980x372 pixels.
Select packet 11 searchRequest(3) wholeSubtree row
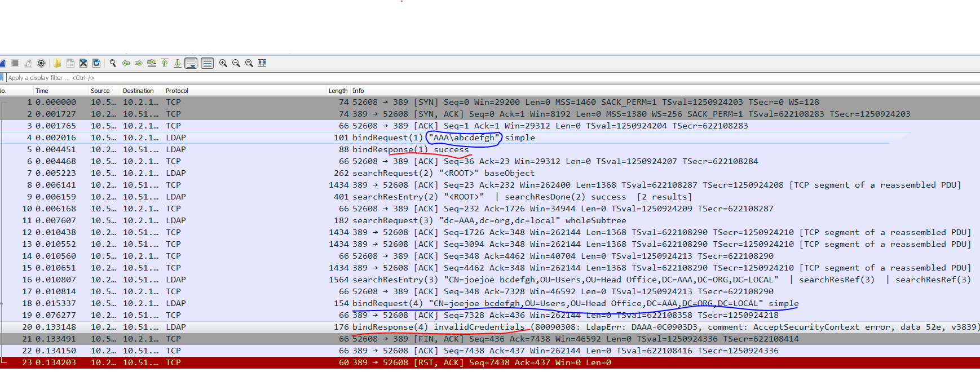490,220
